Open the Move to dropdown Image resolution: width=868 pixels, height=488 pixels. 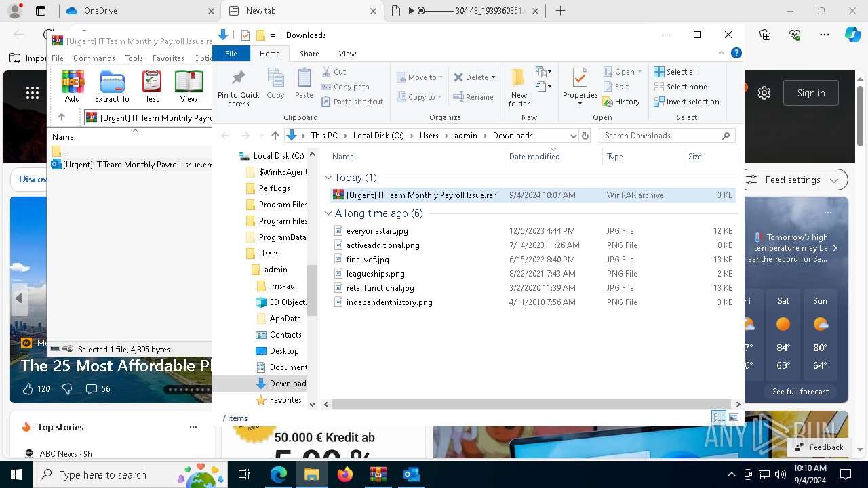(x=419, y=77)
